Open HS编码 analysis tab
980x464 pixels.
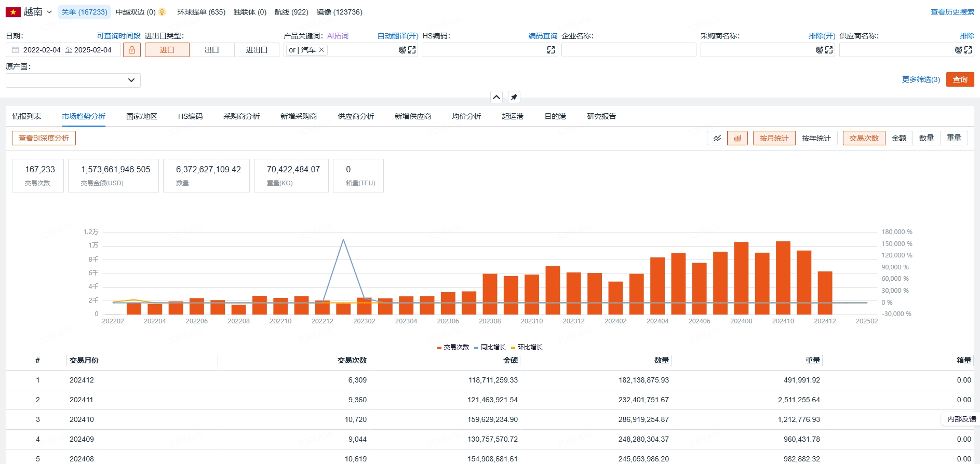click(190, 116)
